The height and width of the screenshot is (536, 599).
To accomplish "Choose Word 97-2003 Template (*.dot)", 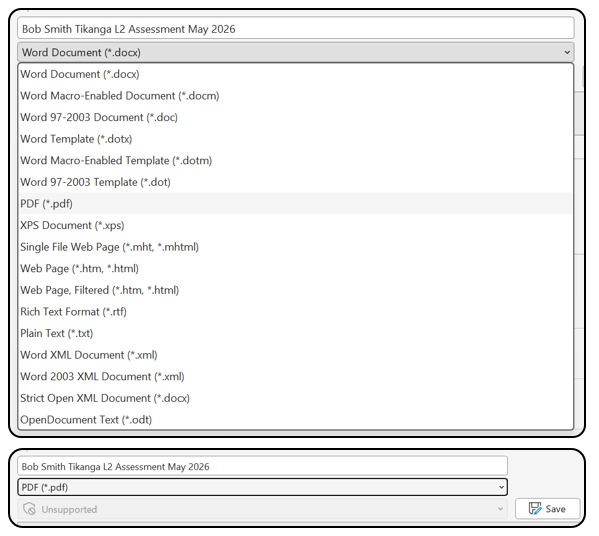I will point(296,182).
